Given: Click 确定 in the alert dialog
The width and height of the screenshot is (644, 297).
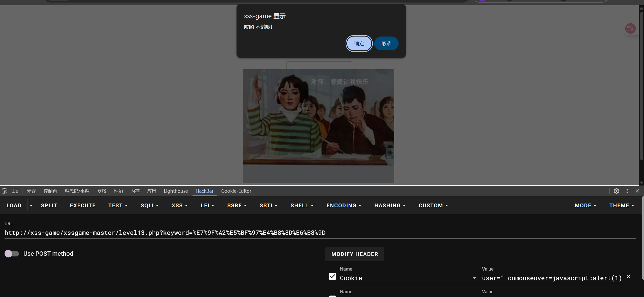Looking at the screenshot, I should click(359, 44).
